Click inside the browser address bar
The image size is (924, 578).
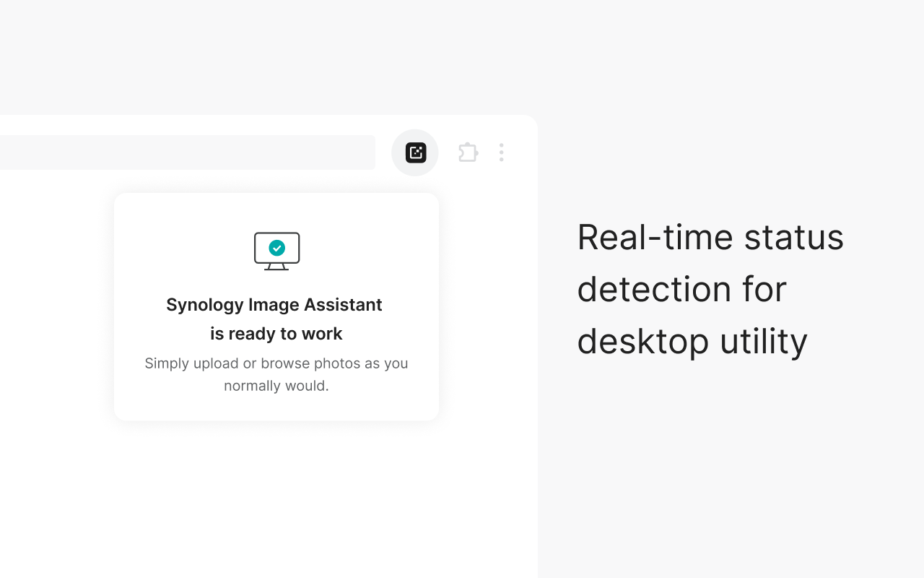[x=188, y=152]
